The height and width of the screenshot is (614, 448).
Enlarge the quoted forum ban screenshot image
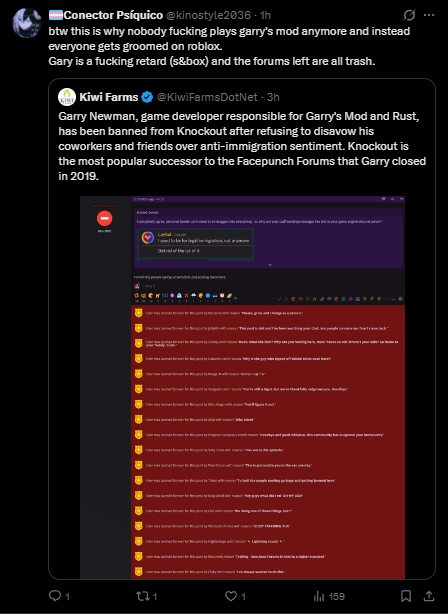tap(242, 387)
